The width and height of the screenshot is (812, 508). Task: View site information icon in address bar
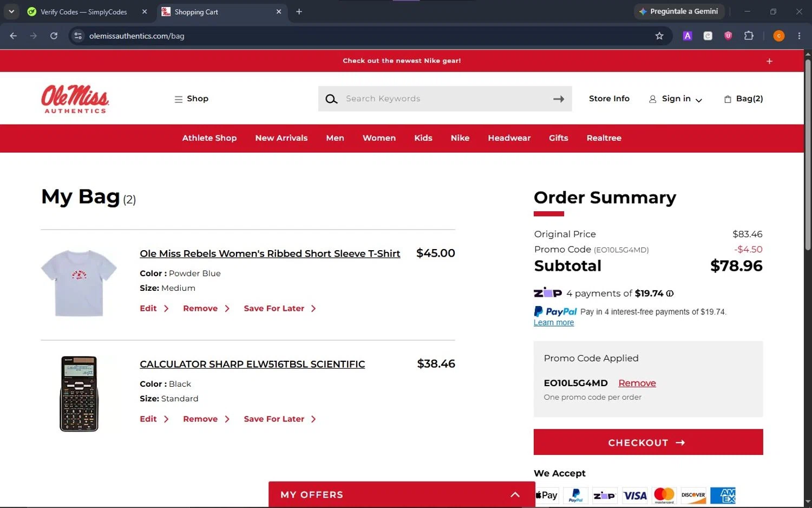(x=78, y=36)
